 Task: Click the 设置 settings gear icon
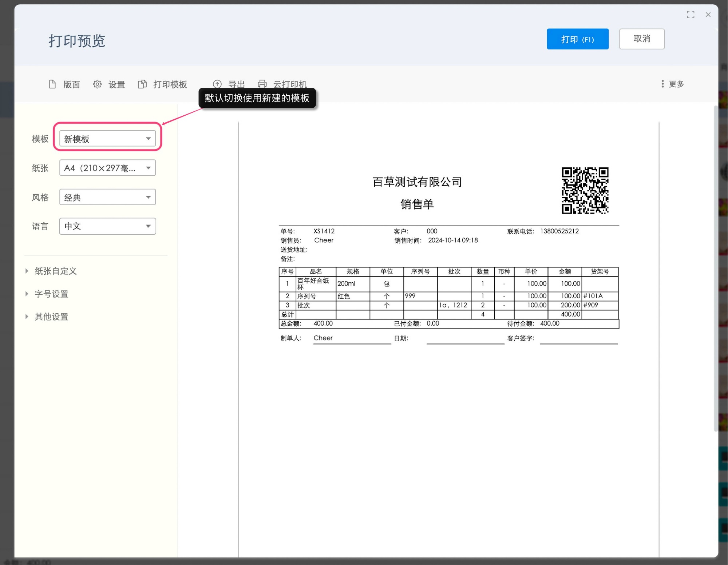point(108,84)
